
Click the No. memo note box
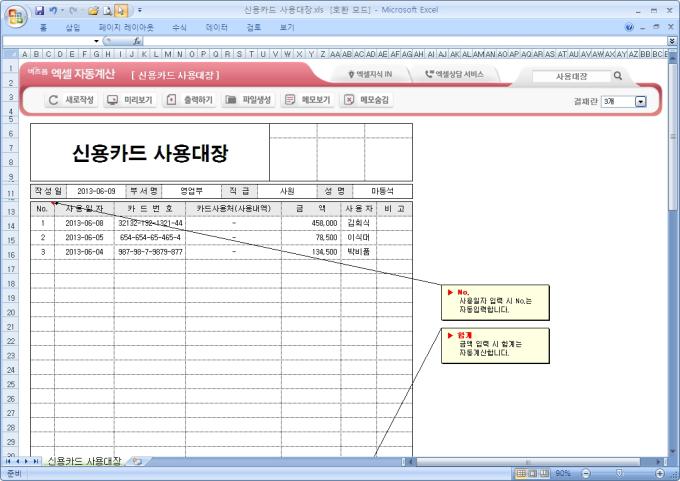(x=495, y=303)
